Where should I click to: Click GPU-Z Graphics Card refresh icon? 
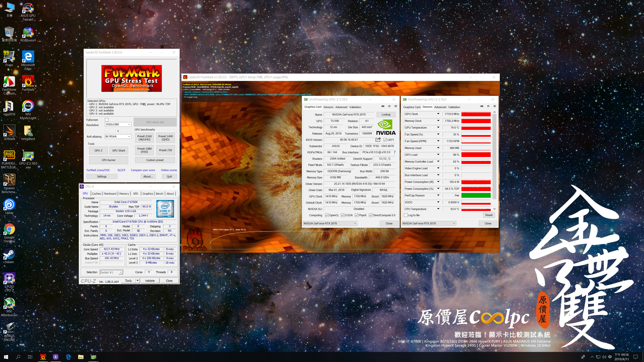click(389, 106)
